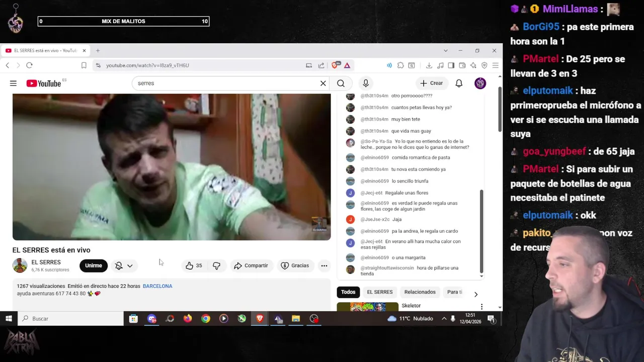
Task: Click the page vertical scrollbar
Action: (x=500, y=110)
